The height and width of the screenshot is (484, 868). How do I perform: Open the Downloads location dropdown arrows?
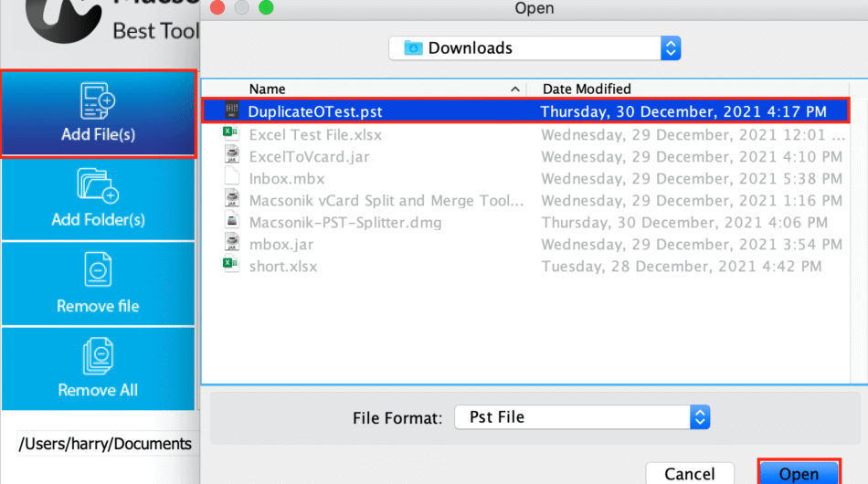(671, 48)
